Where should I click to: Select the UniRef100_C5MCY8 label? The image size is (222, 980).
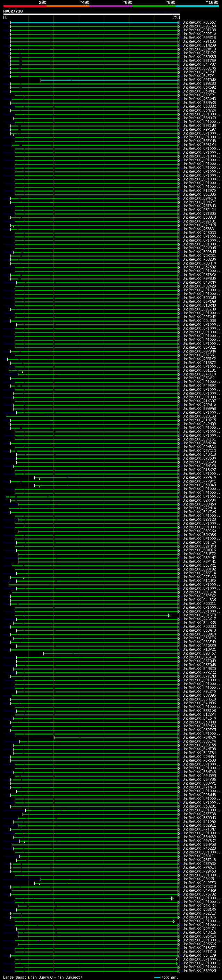coord(199,466)
